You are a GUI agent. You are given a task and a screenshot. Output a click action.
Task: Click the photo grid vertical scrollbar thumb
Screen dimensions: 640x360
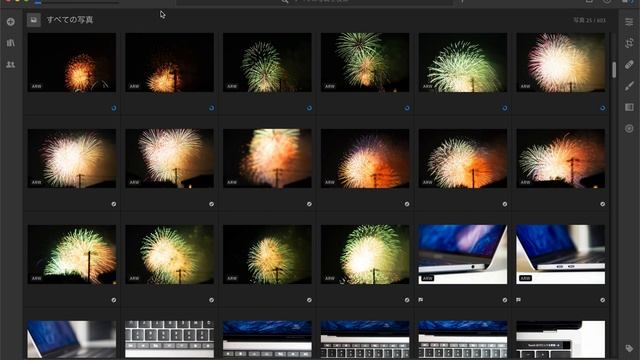point(614,70)
